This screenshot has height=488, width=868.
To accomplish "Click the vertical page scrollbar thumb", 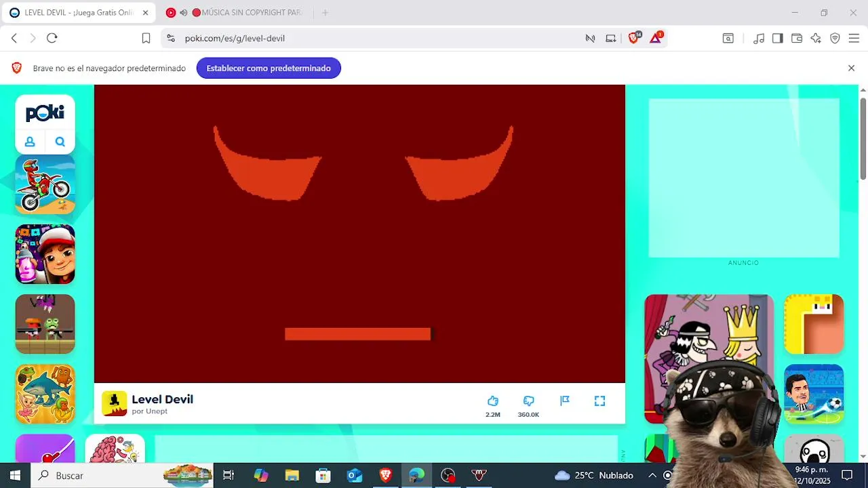I will [x=863, y=139].
